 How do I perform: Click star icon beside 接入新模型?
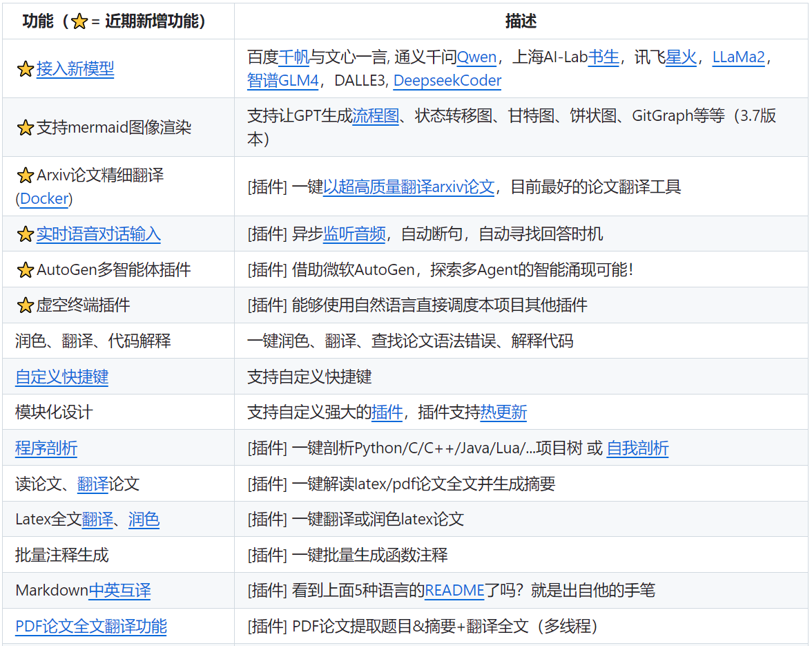26,68
